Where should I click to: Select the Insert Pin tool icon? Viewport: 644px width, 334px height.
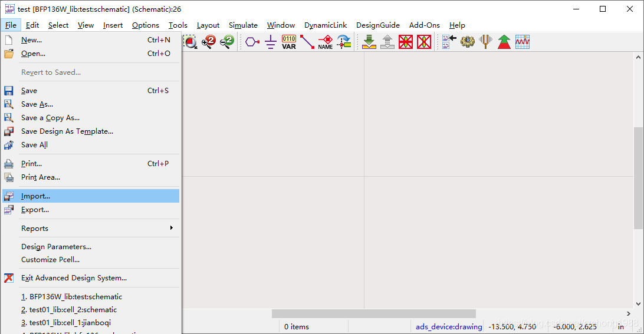pos(252,42)
